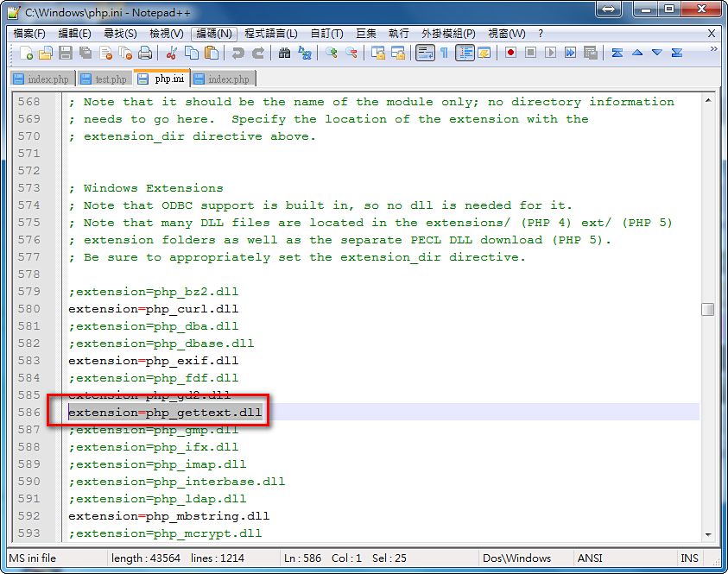Close all documents icon
The height and width of the screenshot is (574, 728).
(x=125, y=53)
